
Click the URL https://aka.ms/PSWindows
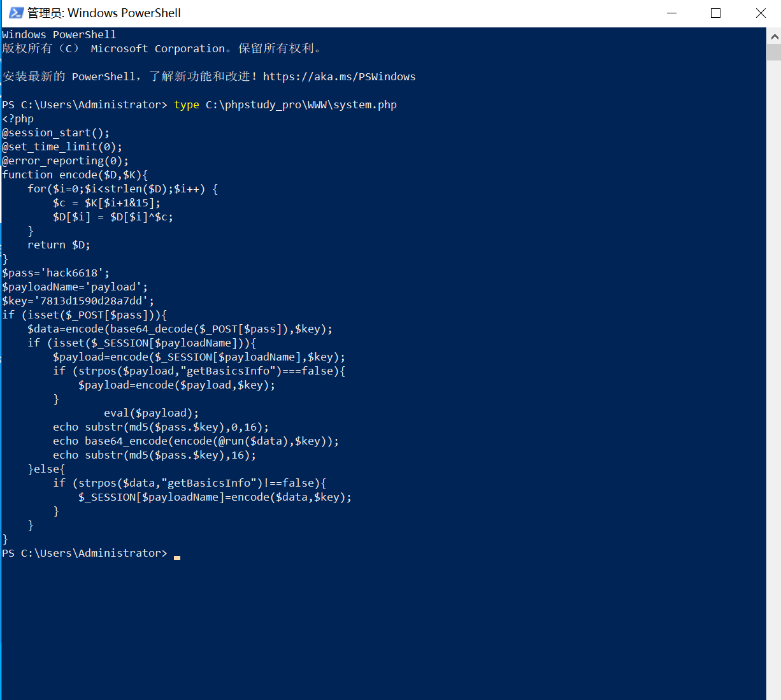pyautogui.click(x=339, y=76)
